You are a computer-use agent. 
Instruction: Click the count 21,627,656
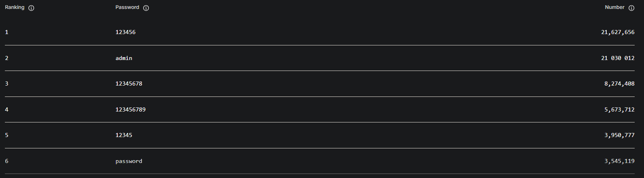tap(618, 32)
